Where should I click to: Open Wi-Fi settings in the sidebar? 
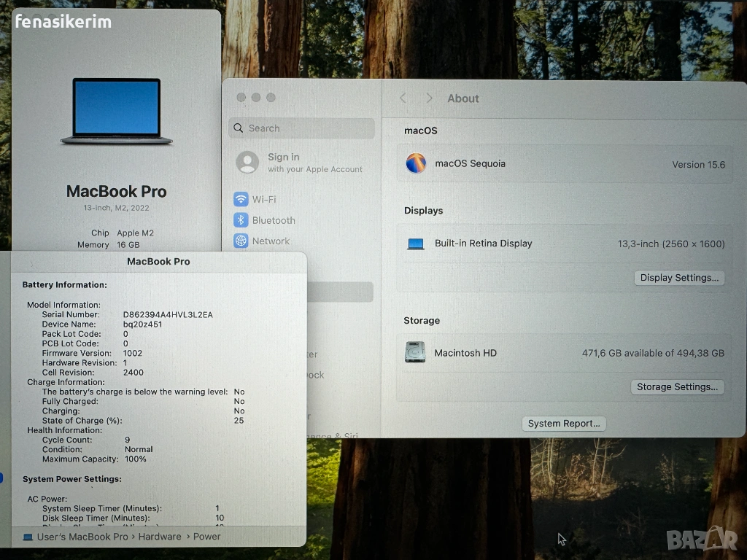pos(263,199)
